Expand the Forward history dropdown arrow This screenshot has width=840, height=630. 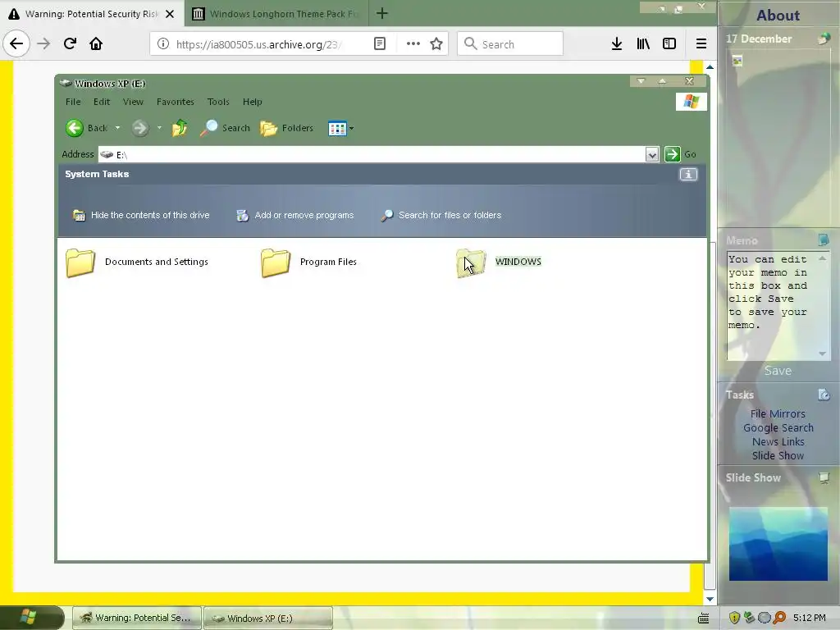159,128
